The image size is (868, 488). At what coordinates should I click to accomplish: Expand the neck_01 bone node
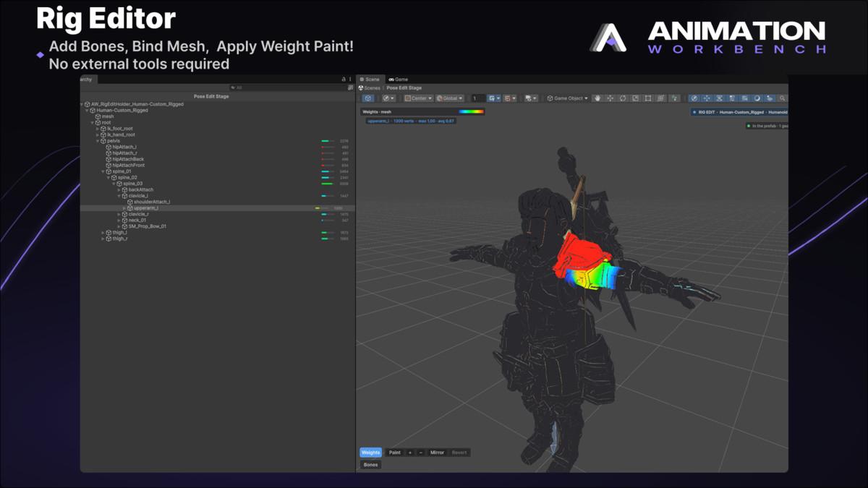[x=119, y=221]
